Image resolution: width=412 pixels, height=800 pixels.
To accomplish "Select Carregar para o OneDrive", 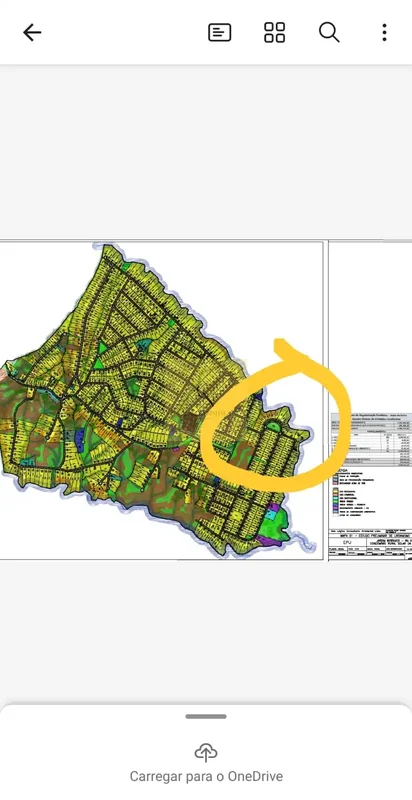I will pos(206,777).
